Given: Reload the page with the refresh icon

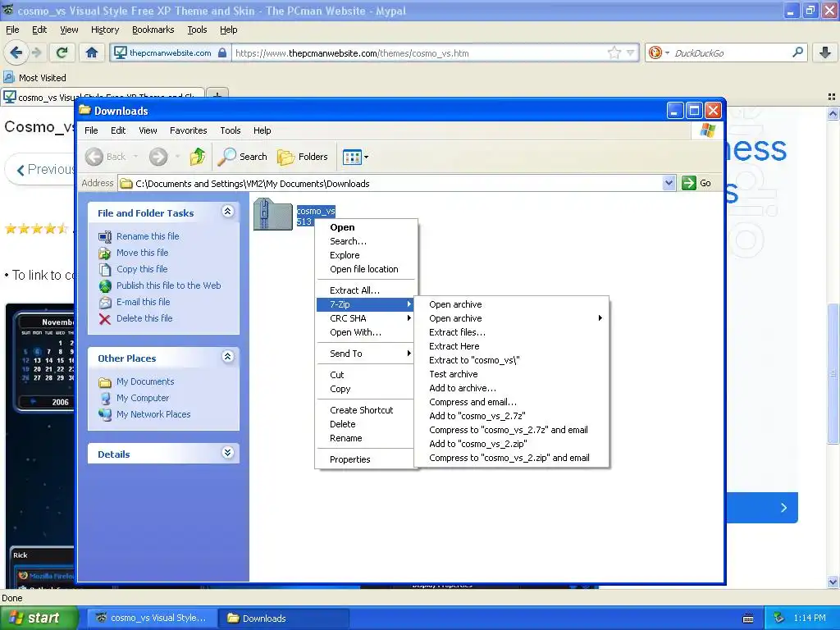Looking at the screenshot, I should [62, 52].
